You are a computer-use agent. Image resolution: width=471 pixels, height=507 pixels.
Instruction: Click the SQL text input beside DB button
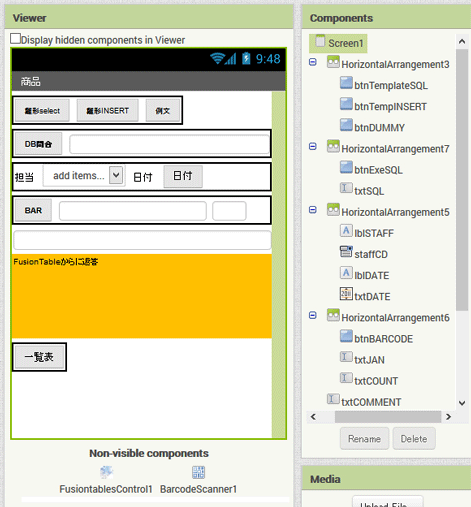coord(169,144)
